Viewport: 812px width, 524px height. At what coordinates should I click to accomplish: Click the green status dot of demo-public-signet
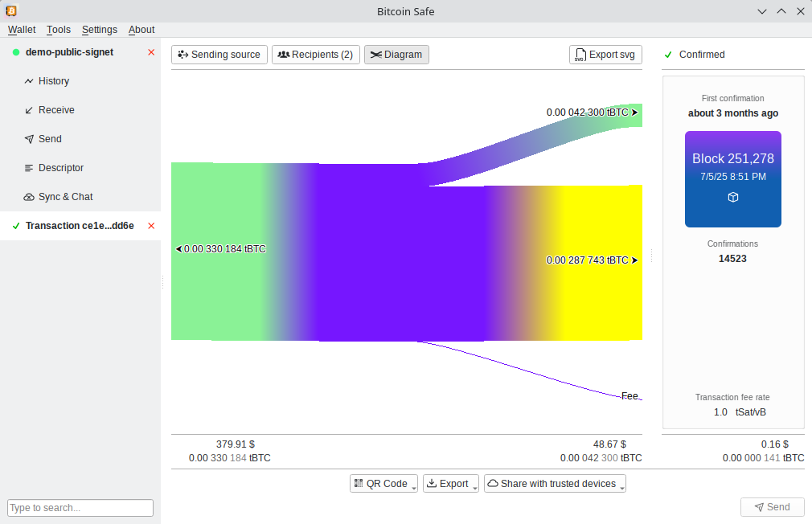(16, 52)
